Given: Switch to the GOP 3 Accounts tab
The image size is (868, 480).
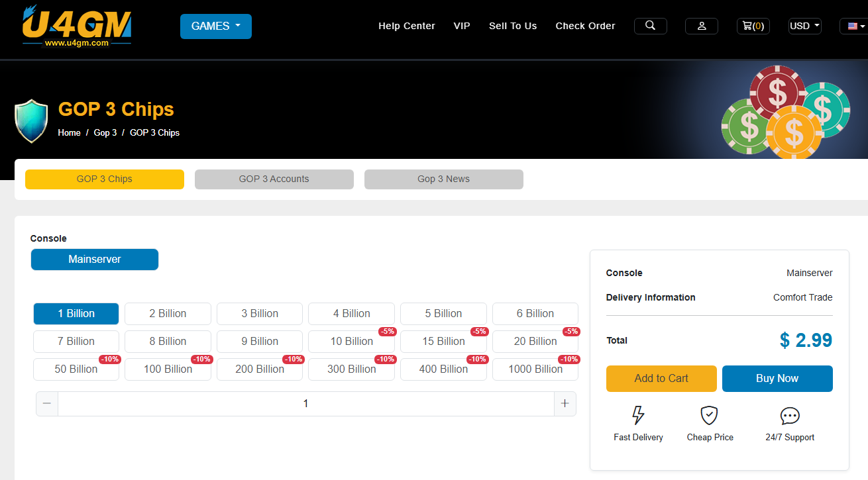Looking at the screenshot, I should 274,179.
